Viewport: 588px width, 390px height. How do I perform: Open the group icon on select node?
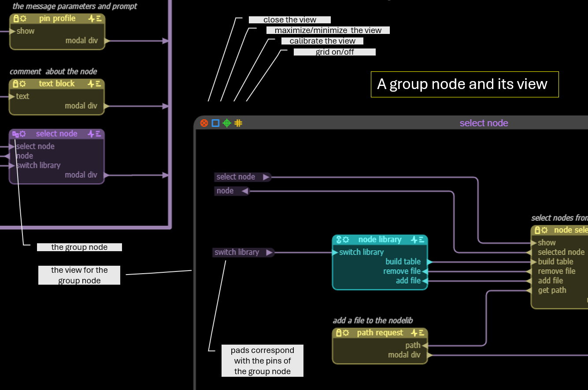click(15, 134)
